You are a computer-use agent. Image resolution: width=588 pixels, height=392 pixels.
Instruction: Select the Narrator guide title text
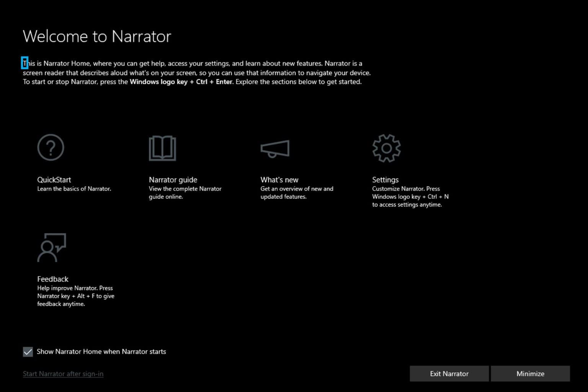coord(173,180)
